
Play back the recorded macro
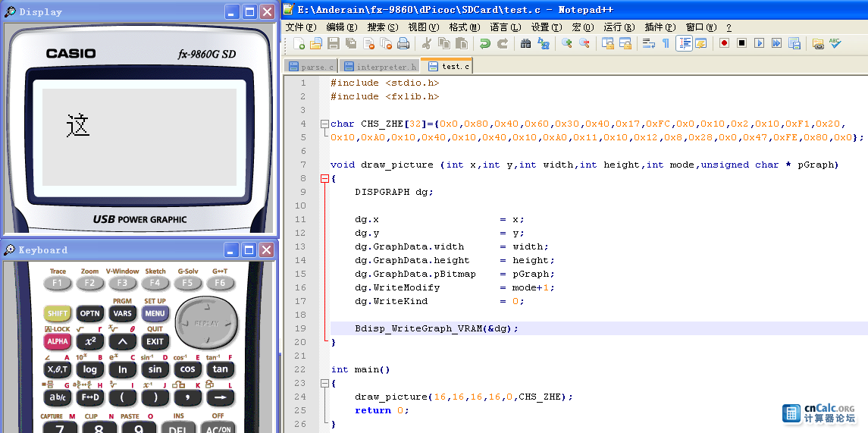[760, 43]
